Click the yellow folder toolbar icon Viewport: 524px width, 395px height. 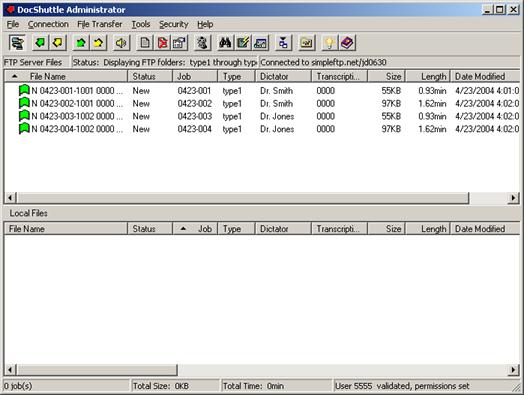tap(307, 43)
